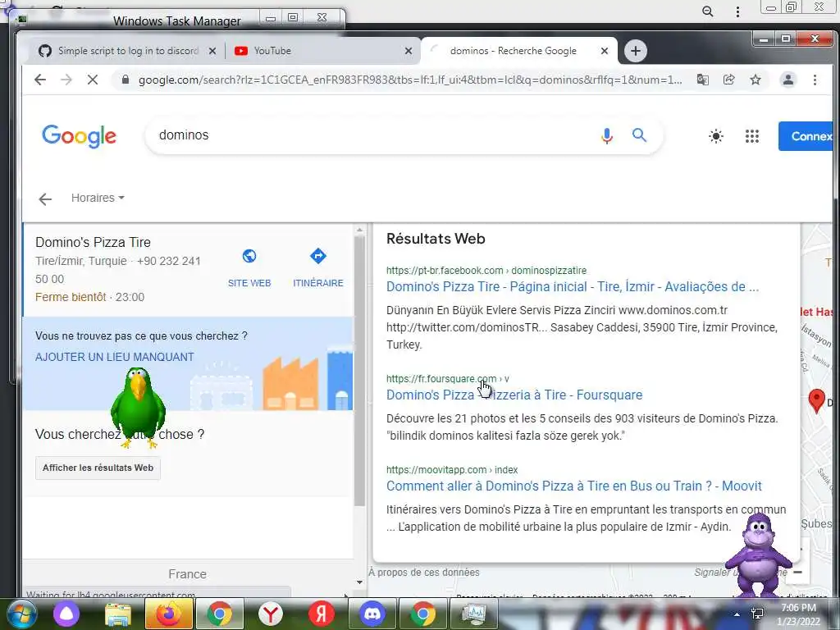Open the red Yandex Я icon in taskbar
The width and height of the screenshot is (840, 630).
pos(321,614)
